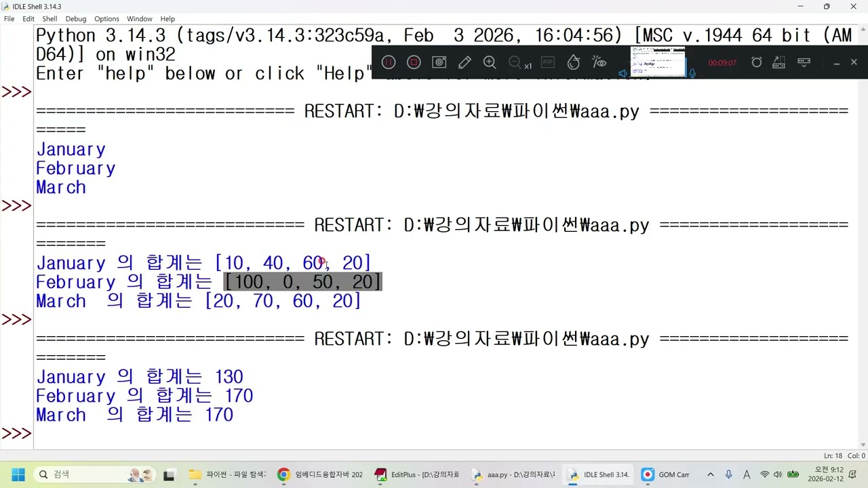Mute the recorder speaker audio icon
Screen dimensions: 868x488
point(623,73)
